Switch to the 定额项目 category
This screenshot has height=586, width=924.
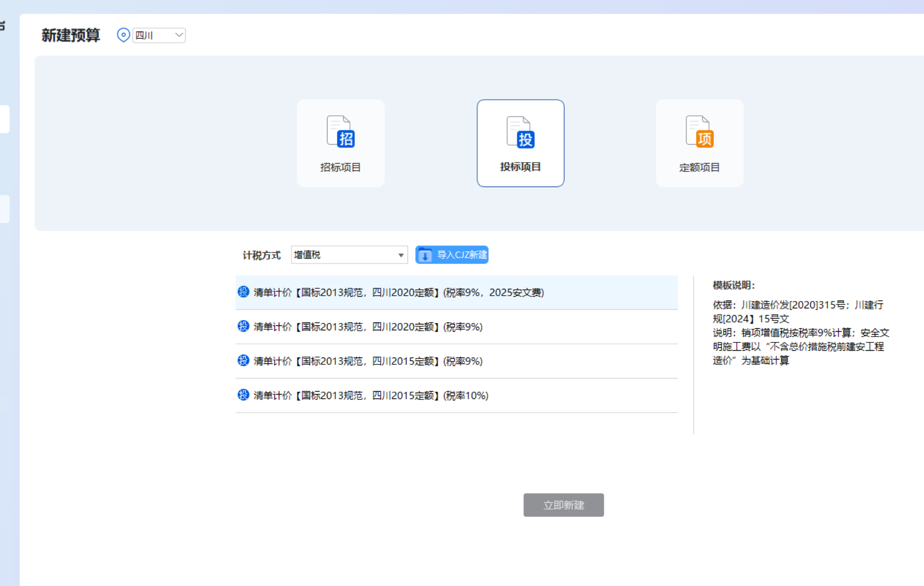pos(699,143)
